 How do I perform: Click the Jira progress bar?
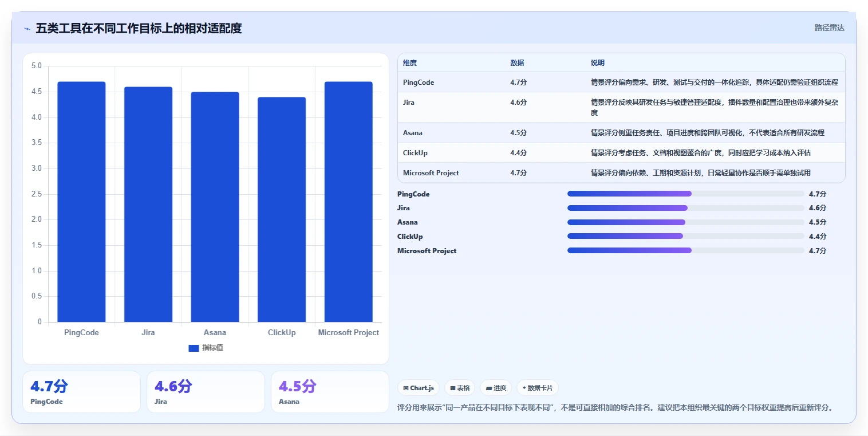[x=686, y=208]
